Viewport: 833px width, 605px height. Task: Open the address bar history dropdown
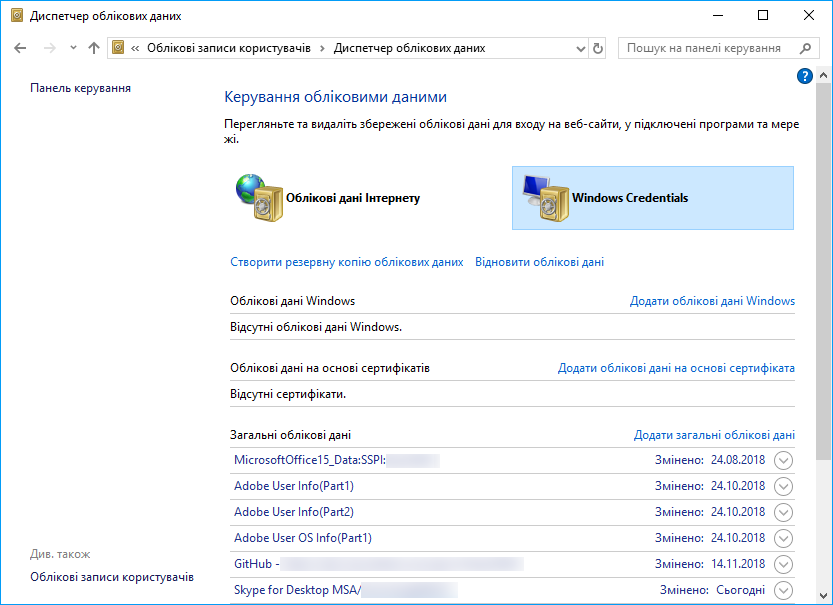click(x=581, y=48)
